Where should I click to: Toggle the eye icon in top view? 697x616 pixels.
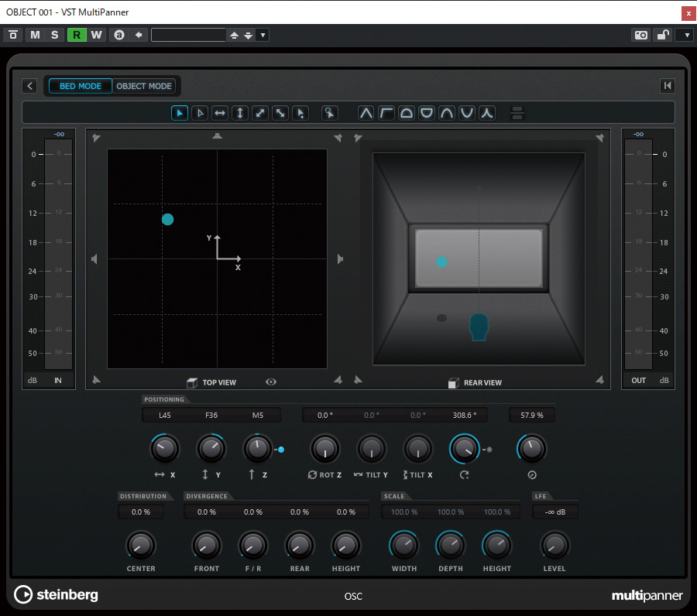click(271, 382)
